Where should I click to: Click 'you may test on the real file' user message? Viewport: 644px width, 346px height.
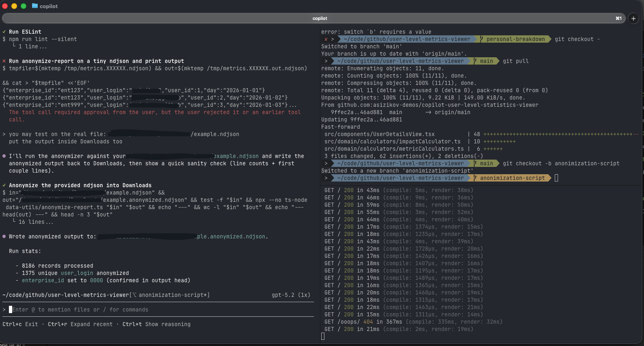click(121, 134)
